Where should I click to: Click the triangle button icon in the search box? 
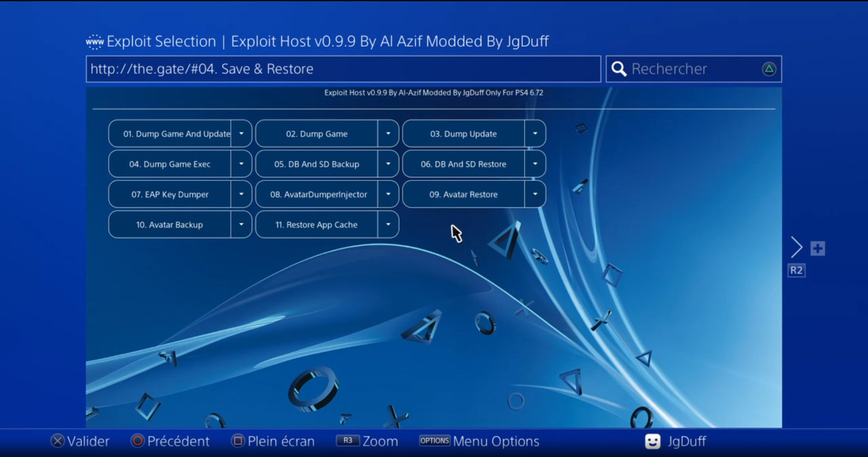pyautogui.click(x=769, y=69)
